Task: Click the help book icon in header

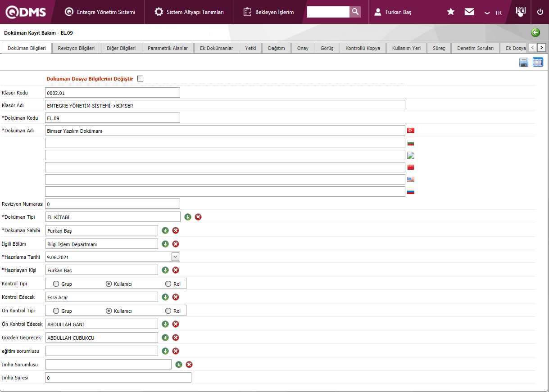Action: click(521, 12)
